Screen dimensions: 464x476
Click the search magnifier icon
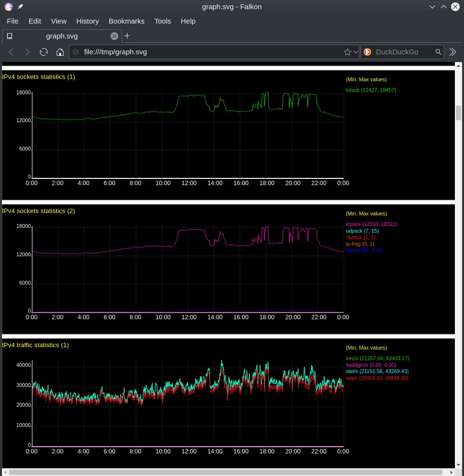[x=438, y=52]
